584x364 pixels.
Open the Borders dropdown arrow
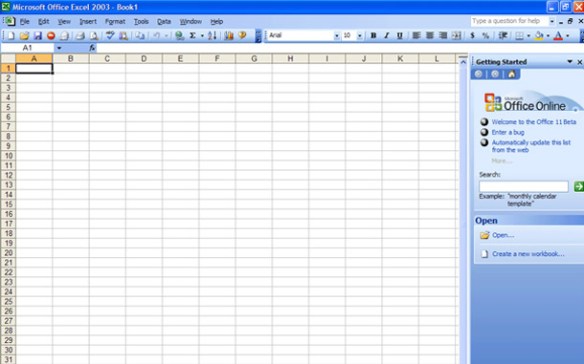pyautogui.click(x=528, y=36)
